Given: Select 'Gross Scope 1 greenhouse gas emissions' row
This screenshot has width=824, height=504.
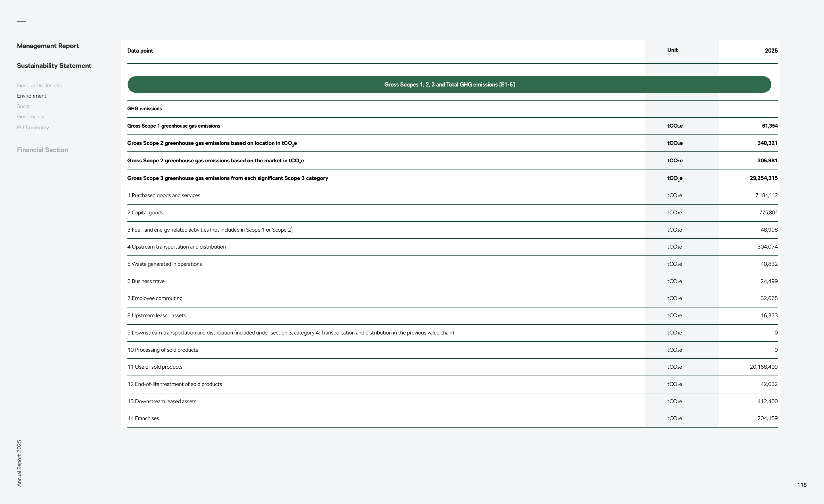Looking at the screenshot, I should pos(452,126).
